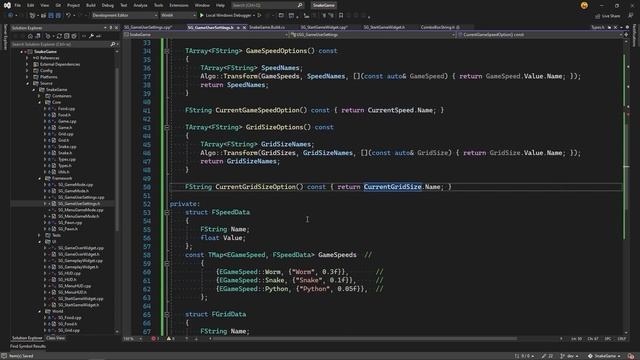This screenshot has height=360, width=640.
Task: Collapse the GameSpeedOptions function
Action: point(167,51)
